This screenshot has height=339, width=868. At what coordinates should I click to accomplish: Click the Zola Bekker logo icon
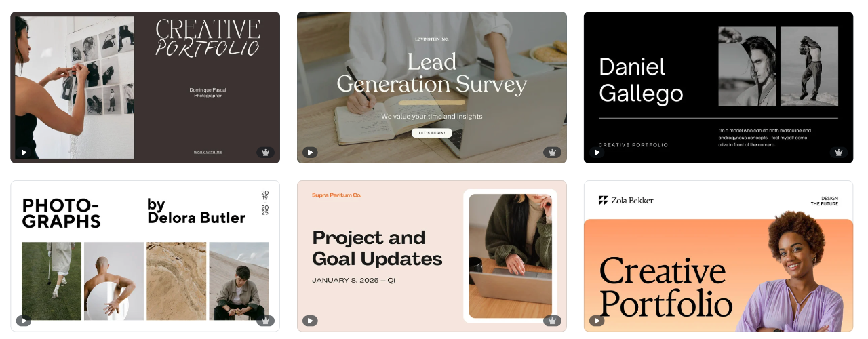[x=603, y=201]
